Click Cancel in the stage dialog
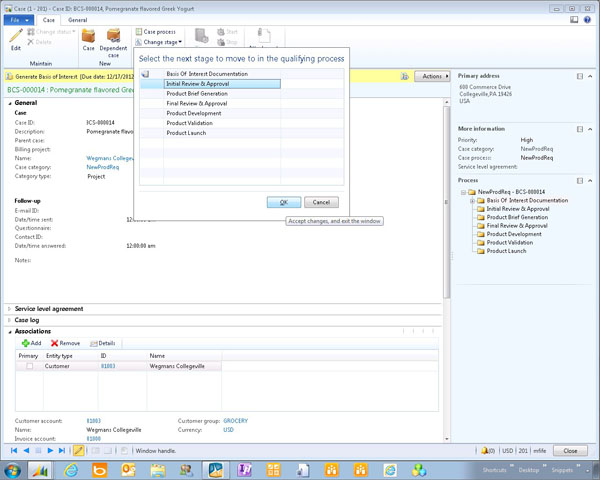This screenshot has width=600, height=480. coord(321,202)
